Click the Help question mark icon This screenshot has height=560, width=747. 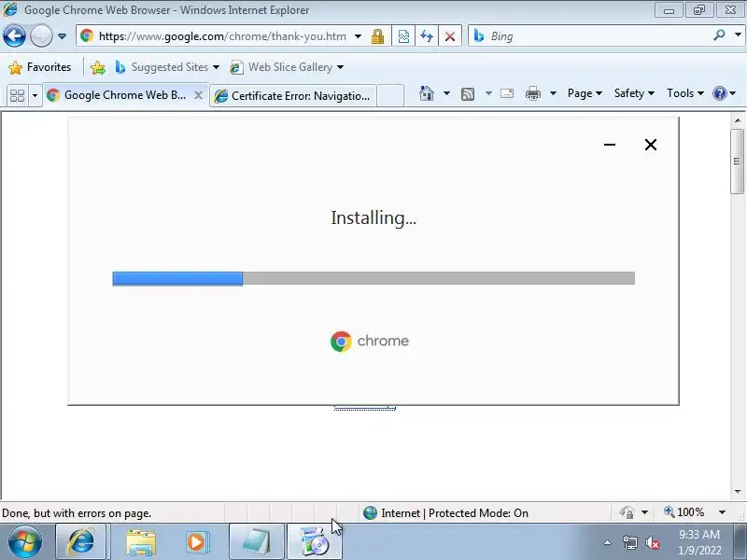[719, 93]
